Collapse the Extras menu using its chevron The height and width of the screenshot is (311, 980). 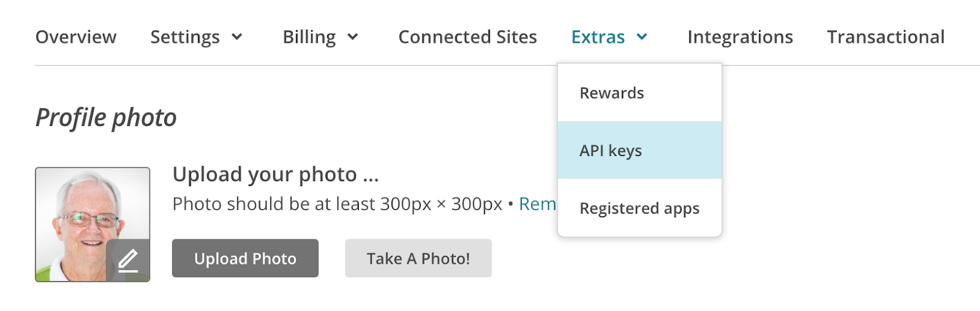click(642, 37)
